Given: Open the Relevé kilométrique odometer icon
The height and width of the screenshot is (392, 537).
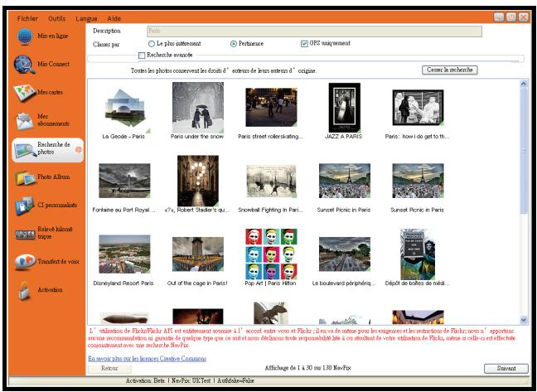Looking at the screenshot, I should click(x=25, y=235).
